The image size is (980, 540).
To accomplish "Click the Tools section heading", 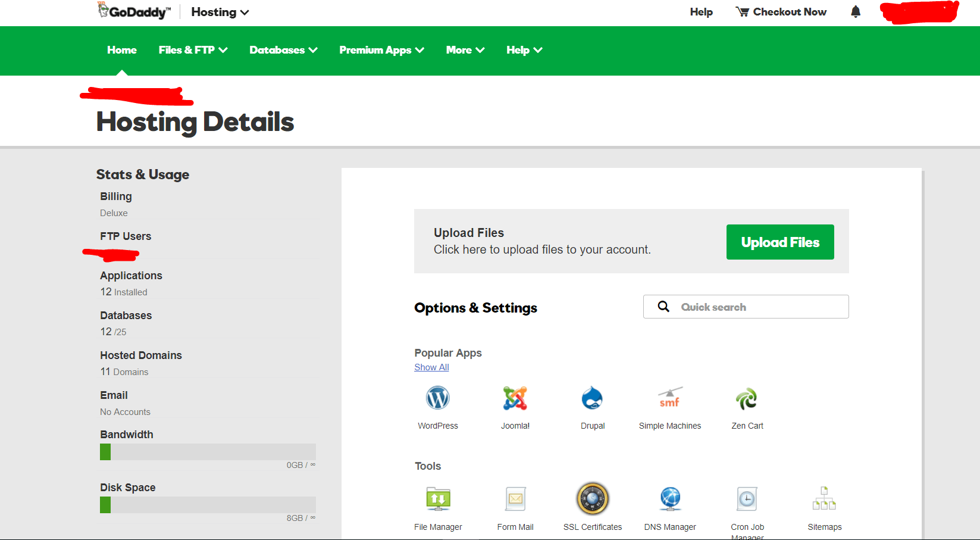I will 428,466.
